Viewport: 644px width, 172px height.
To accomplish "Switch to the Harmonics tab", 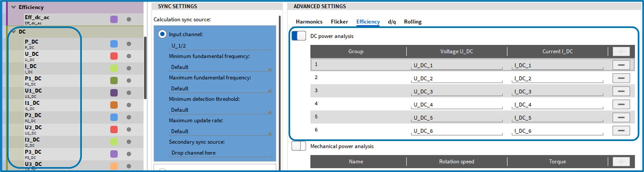I will (x=309, y=22).
